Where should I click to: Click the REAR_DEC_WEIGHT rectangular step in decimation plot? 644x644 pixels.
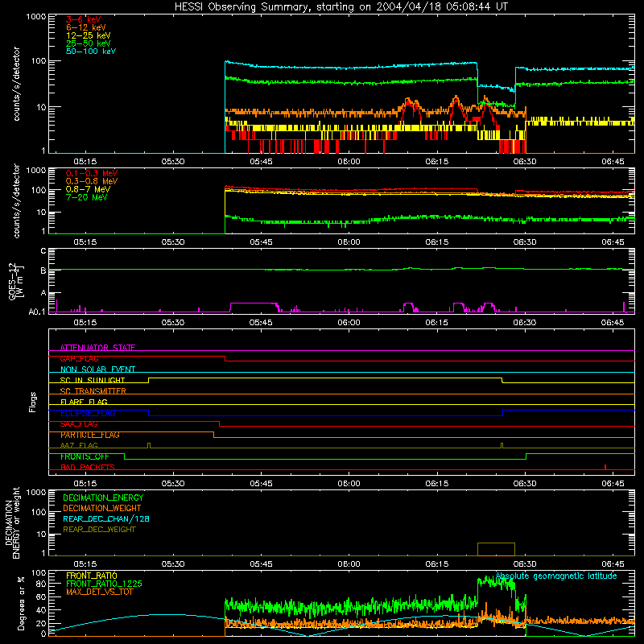click(496, 549)
